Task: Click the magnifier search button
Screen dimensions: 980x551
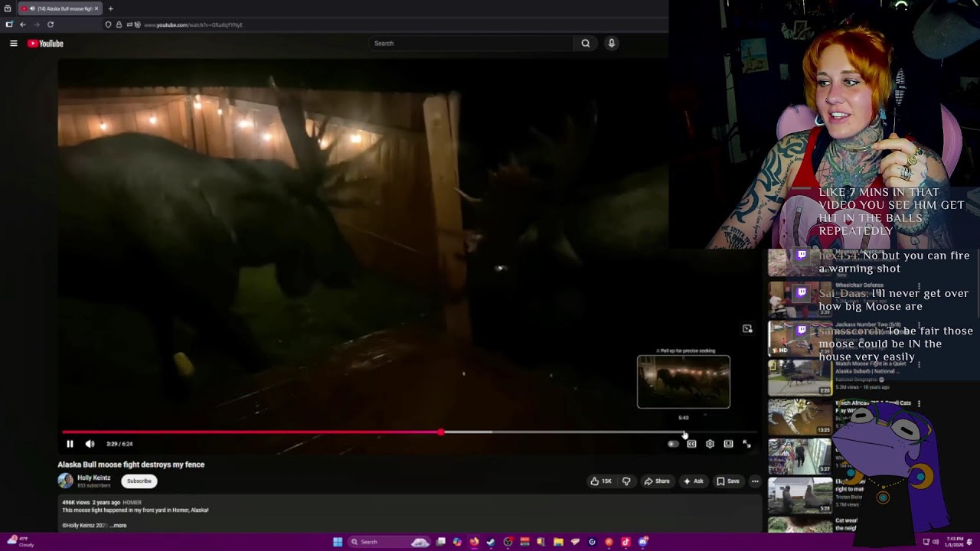Action: tap(586, 44)
